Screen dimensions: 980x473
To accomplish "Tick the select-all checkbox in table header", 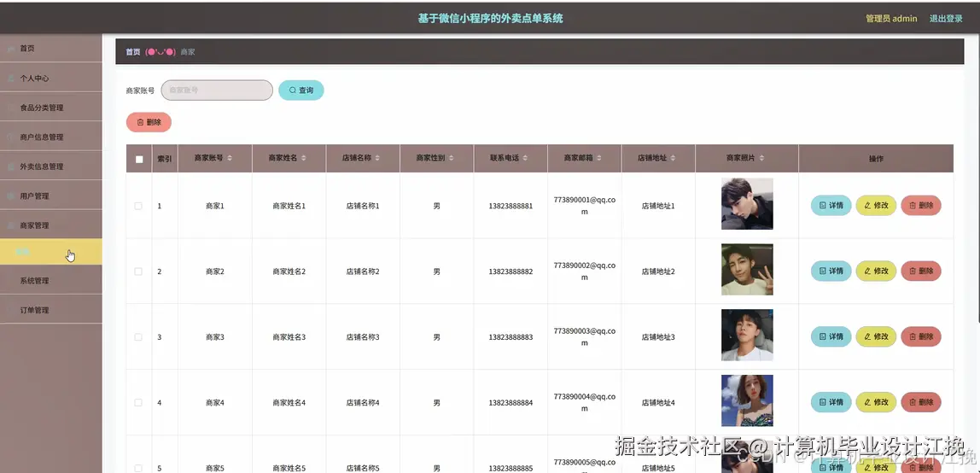I will point(139,160).
